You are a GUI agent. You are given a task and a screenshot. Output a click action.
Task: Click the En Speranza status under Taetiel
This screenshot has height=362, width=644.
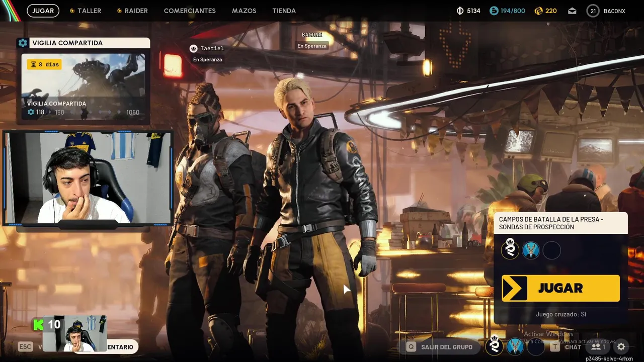207,59
